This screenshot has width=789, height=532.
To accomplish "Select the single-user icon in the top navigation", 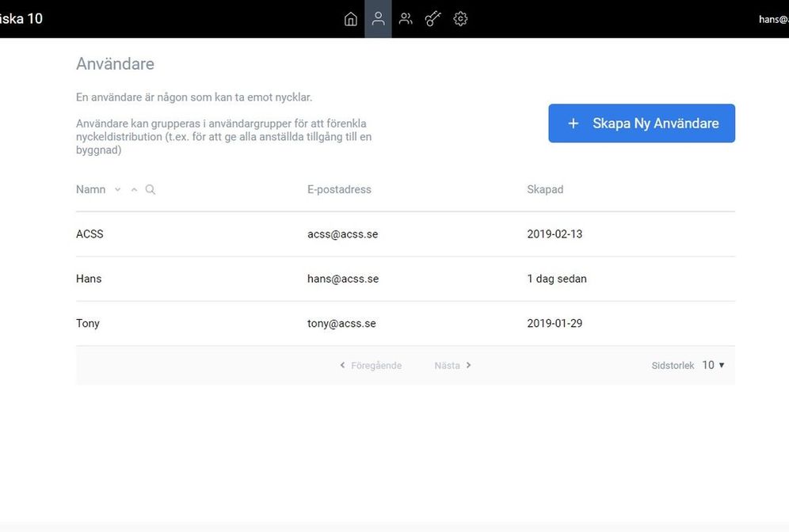I will point(378,19).
